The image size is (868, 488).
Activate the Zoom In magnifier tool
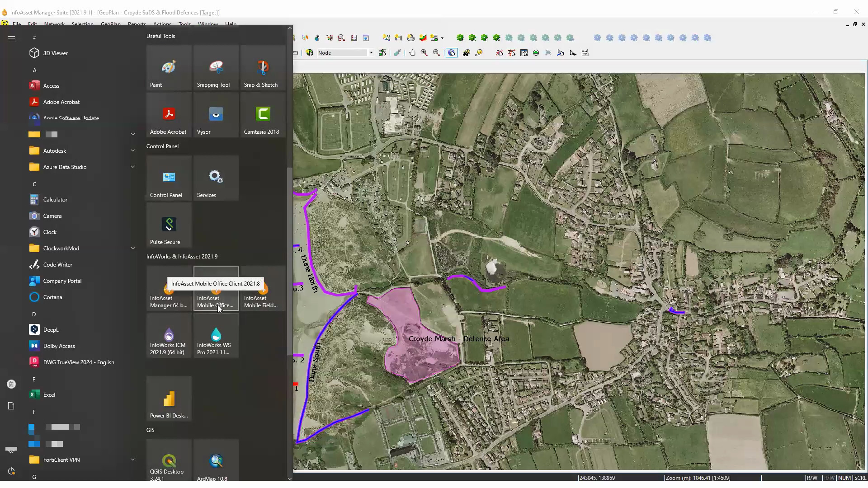pyautogui.click(x=425, y=52)
